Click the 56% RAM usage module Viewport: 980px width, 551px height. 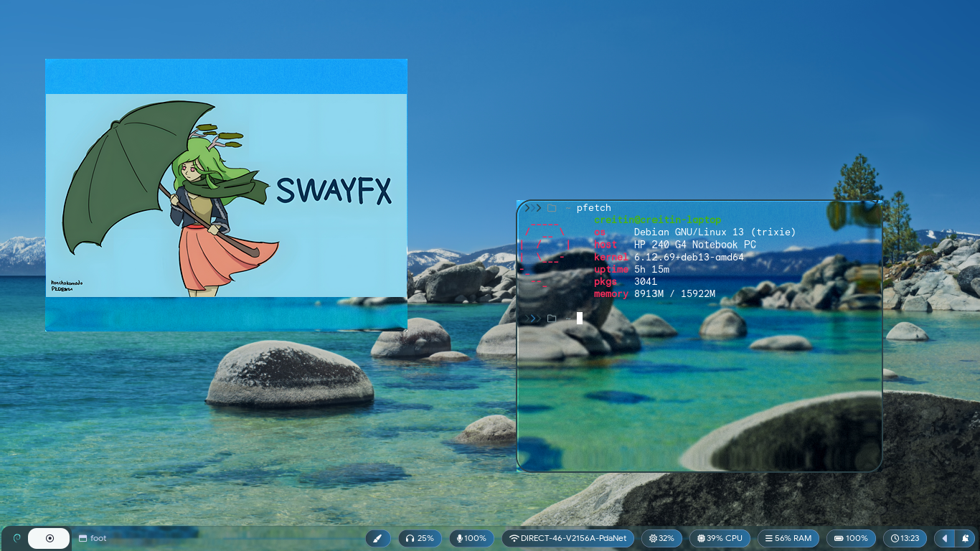click(788, 538)
